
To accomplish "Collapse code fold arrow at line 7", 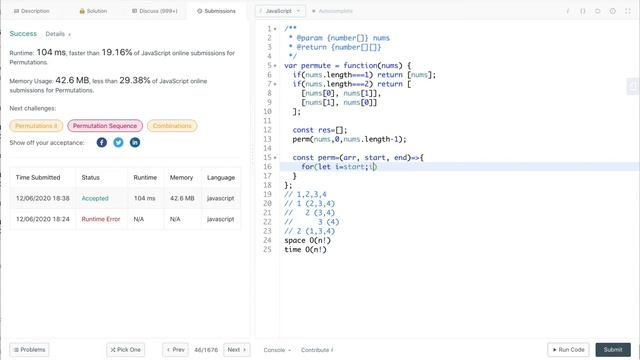I will [275, 84].
